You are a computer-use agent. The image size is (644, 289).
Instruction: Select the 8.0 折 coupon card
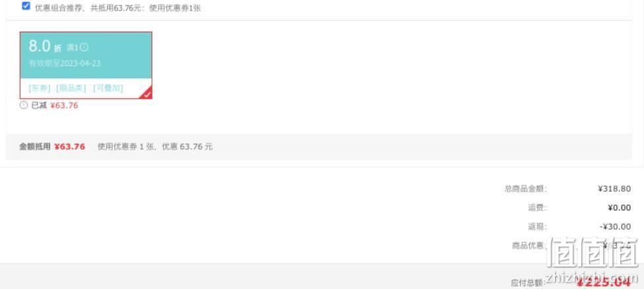(86, 65)
